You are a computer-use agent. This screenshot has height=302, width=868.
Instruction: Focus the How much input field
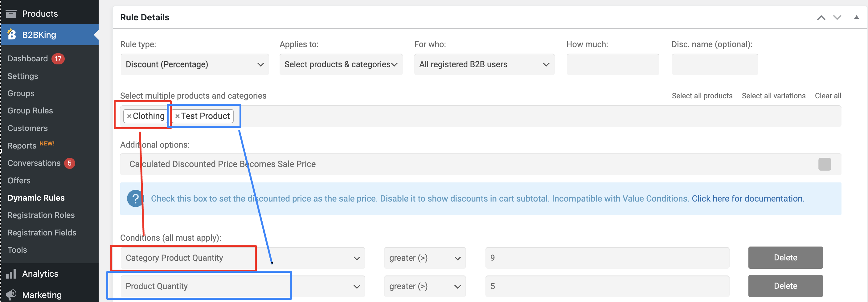tap(612, 64)
